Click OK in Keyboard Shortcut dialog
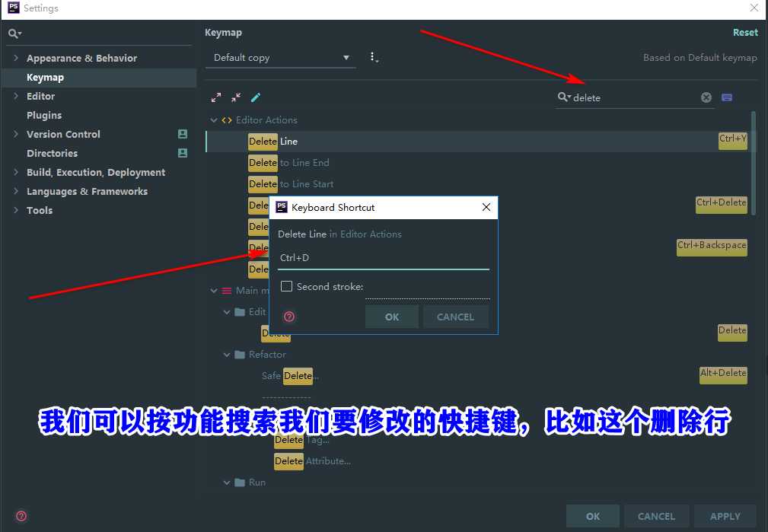This screenshot has height=532, width=768. (x=392, y=317)
